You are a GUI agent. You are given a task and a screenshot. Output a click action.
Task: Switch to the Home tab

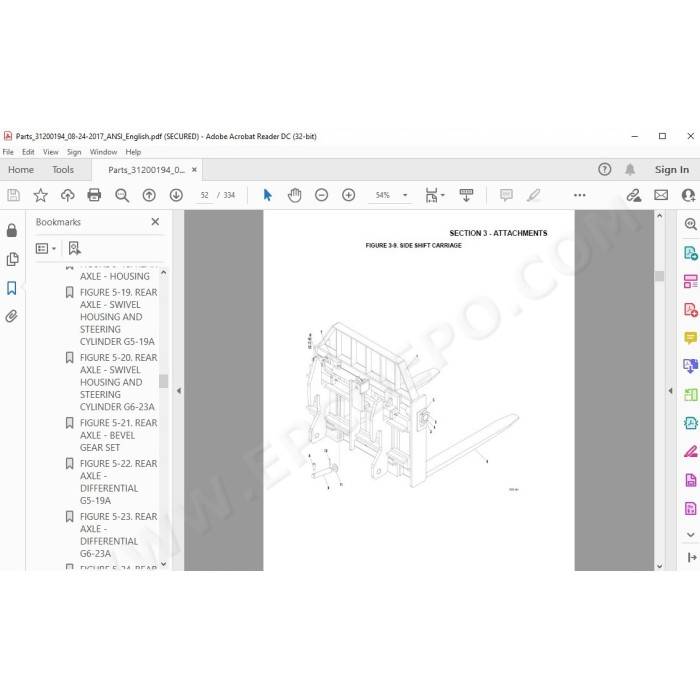(21, 170)
